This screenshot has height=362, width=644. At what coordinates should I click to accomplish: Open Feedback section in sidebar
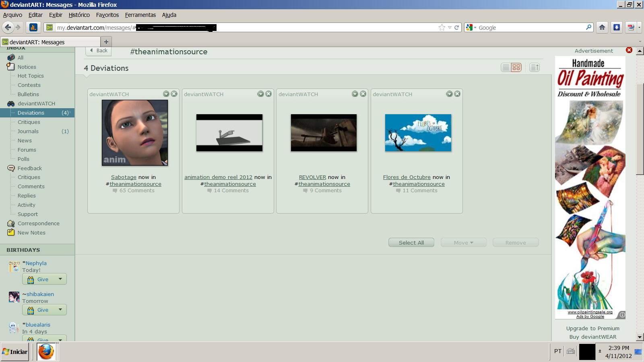coord(30,168)
